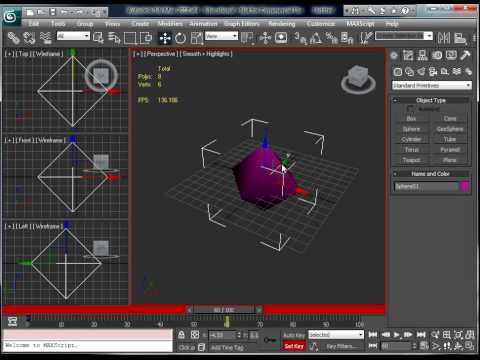Viewport: 480px width, 360px height.
Task: Open the Graph Editors menu
Action: point(241,24)
